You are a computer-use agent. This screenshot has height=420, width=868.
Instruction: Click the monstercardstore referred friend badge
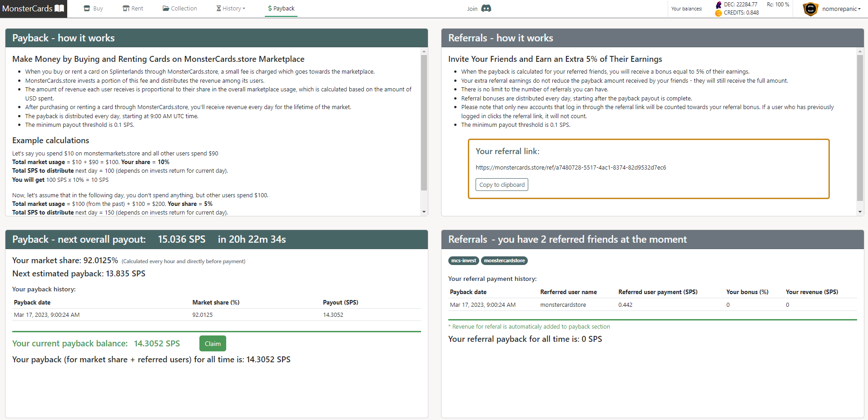[x=504, y=260]
